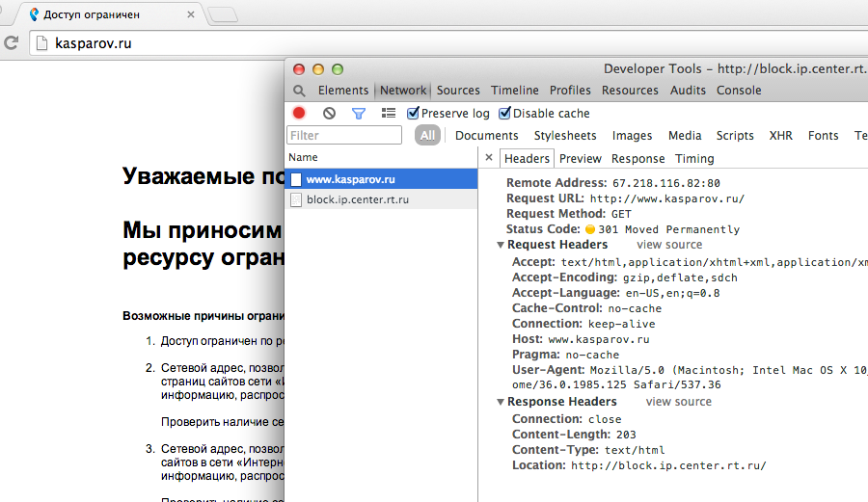The height and width of the screenshot is (502, 868).
Task: Open the Elements panel tab
Action: coord(343,91)
